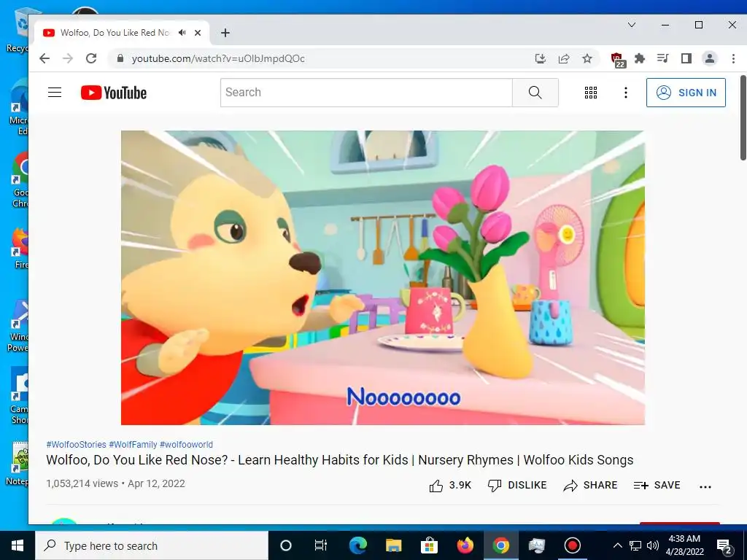747x560 pixels.
Task: Open the YouTube apps grid
Action: 591,93
